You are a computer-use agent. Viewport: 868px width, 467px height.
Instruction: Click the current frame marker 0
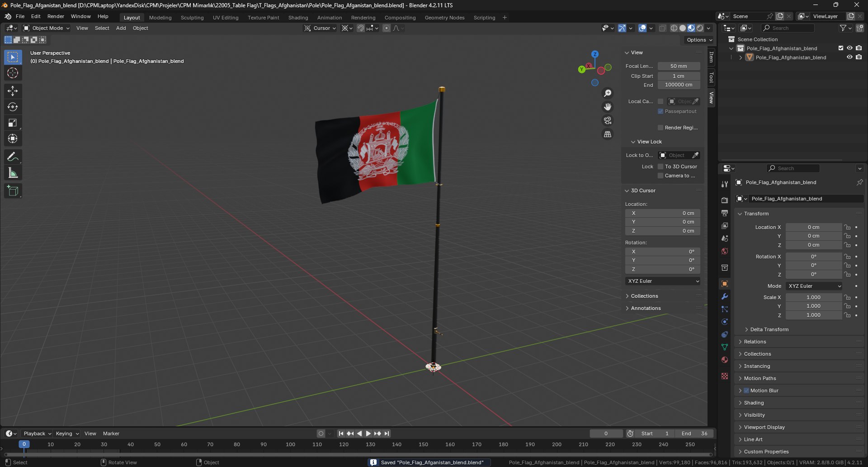pos(24,444)
